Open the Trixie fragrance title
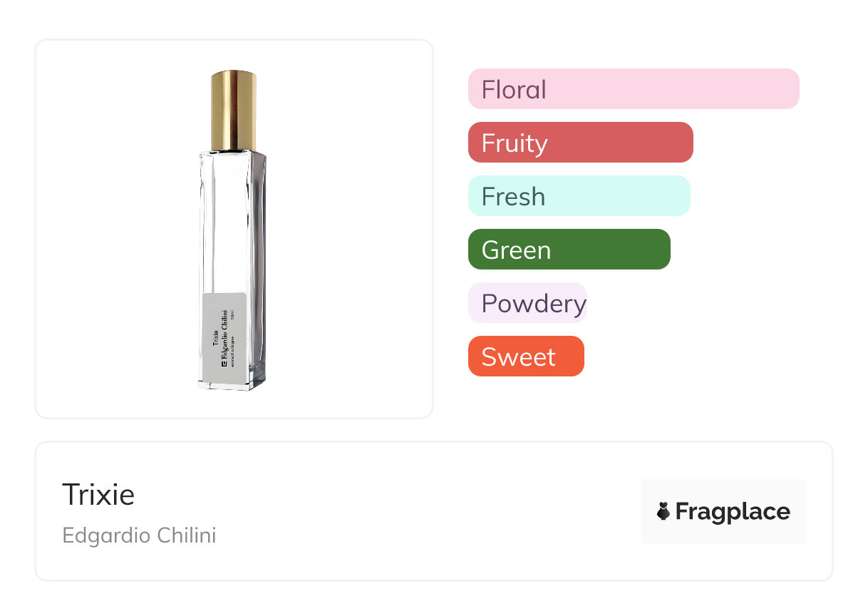The width and height of the screenshot is (868, 616). [98, 494]
